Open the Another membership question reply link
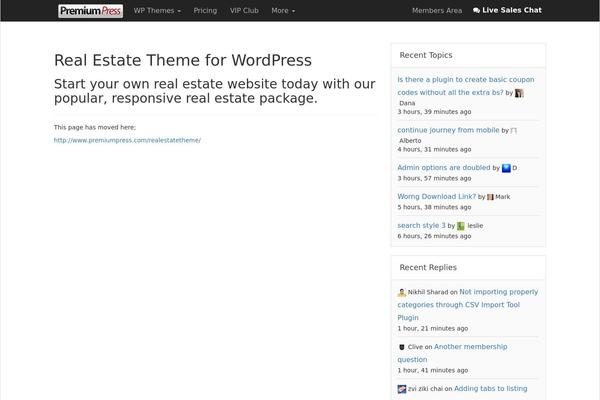This screenshot has width=600, height=400. [x=452, y=353]
